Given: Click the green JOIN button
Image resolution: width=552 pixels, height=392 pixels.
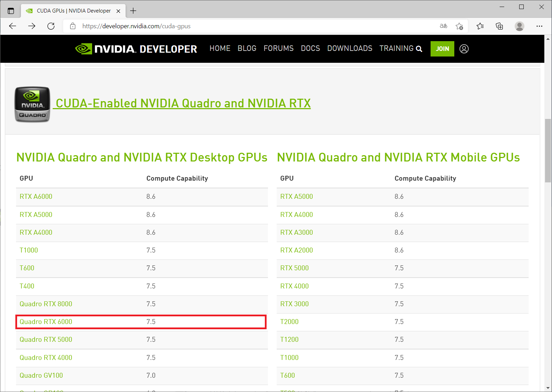Looking at the screenshot, I should pyautogui.click(x=442, y=49).
